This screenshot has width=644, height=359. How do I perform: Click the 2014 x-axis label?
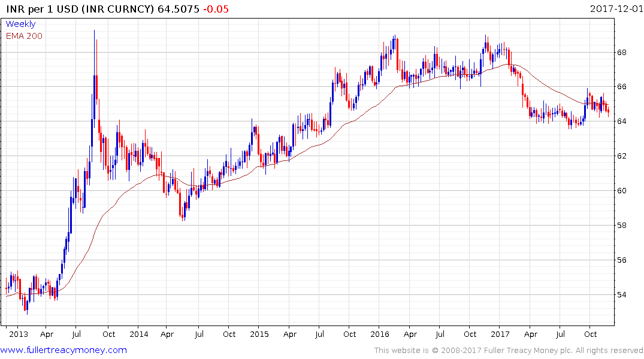pos(139,334)
